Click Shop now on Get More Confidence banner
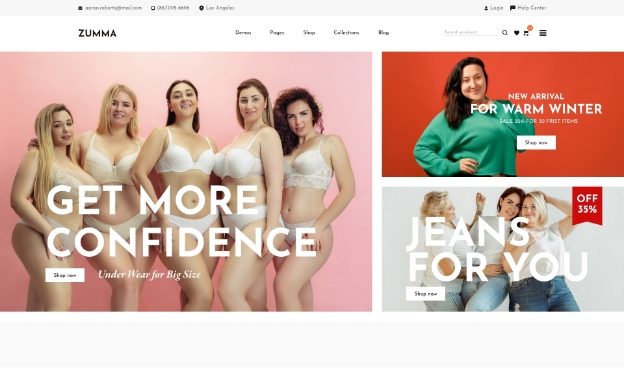This screenshot has height=368, width=624. pyautogui.click(x=65, y=275)
